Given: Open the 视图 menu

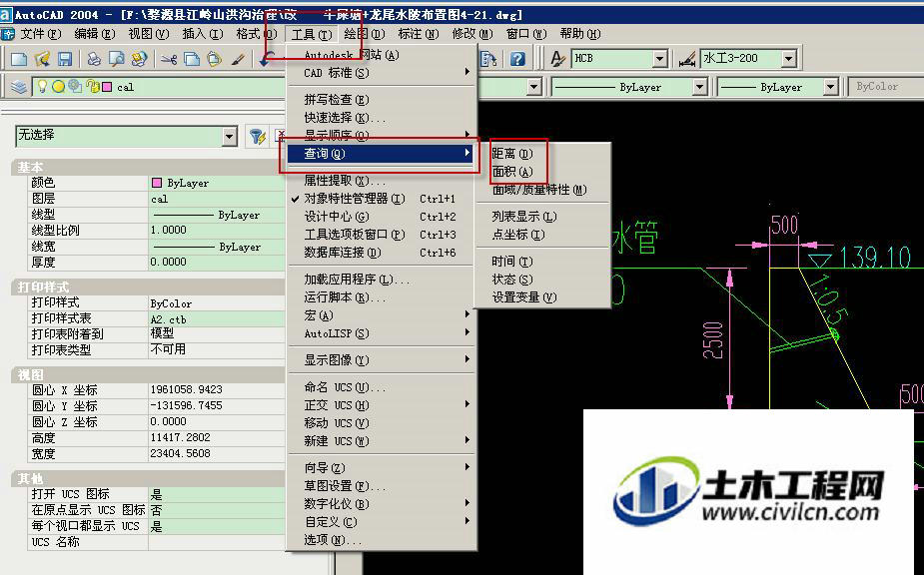Looking at the screenshot, I should 149,34.
